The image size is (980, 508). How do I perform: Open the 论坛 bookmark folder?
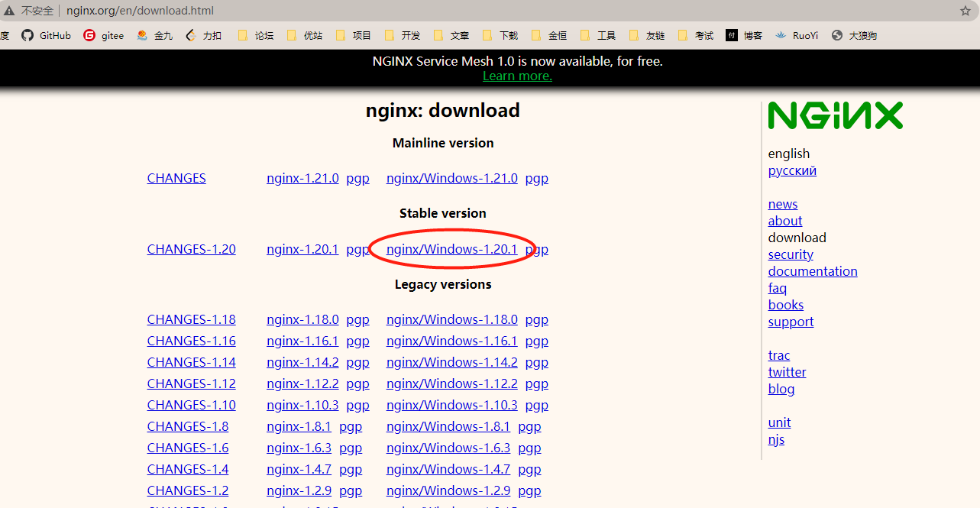tap(256, 35)
